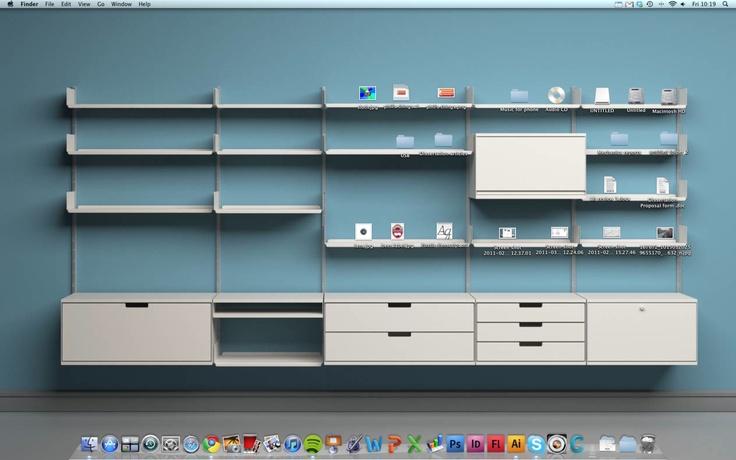The height and width of the screenshot is (460, 736).
Task: Open the Apple menu
Action: (x=10, y=4)
